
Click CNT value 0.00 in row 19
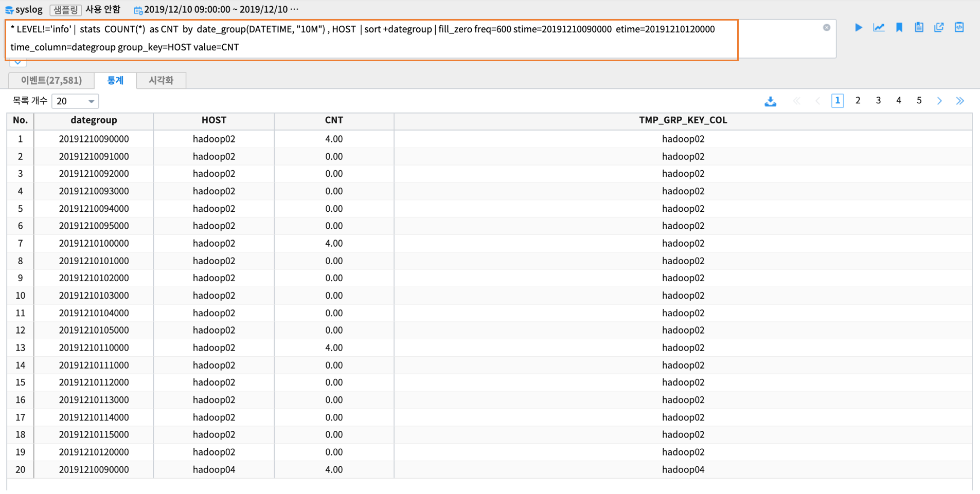(334, 452)
